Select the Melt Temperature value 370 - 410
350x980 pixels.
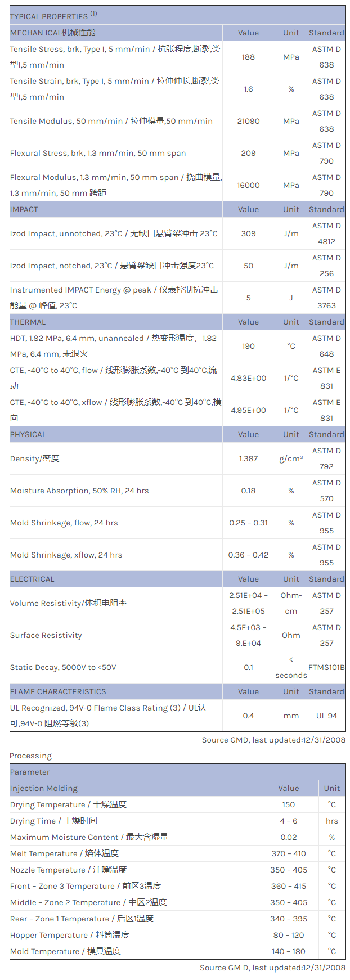click(x=289, y=853)
